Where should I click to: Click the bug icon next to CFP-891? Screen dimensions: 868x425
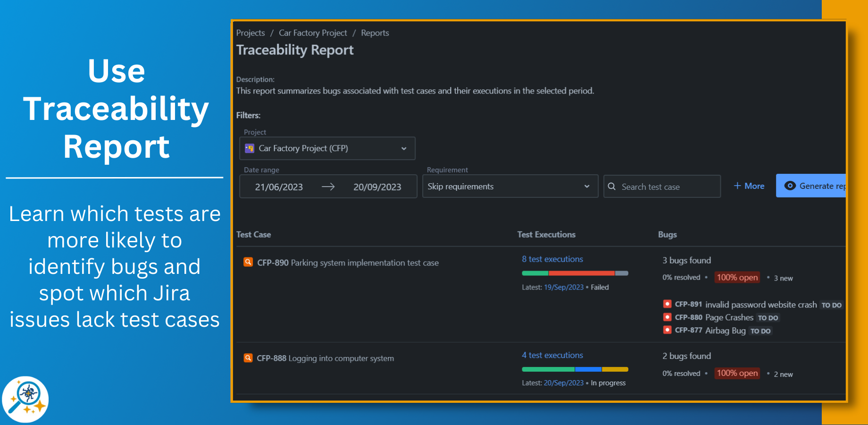[x=667, y=304]
